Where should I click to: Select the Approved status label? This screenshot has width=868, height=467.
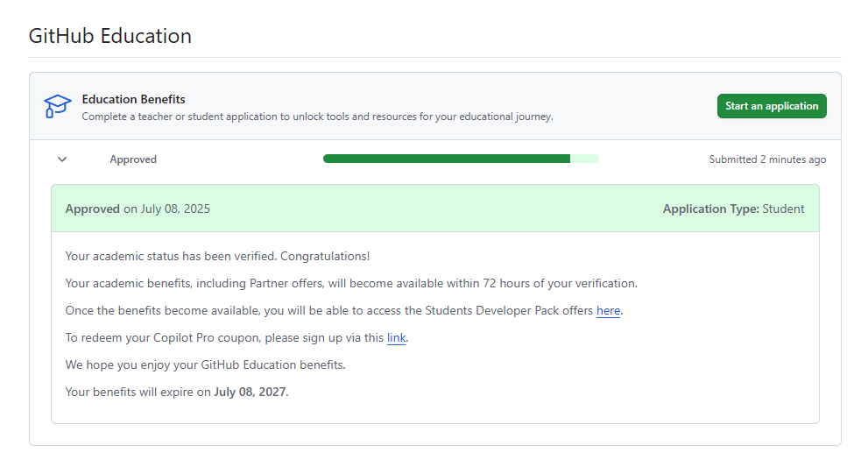click(x=133, y=159)
